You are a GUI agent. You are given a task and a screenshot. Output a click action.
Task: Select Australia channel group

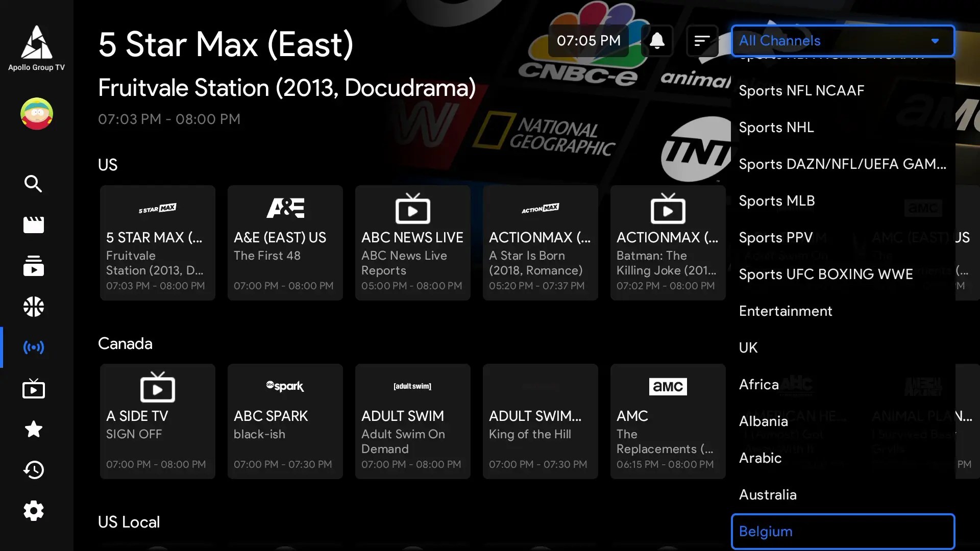coord(843,494)
